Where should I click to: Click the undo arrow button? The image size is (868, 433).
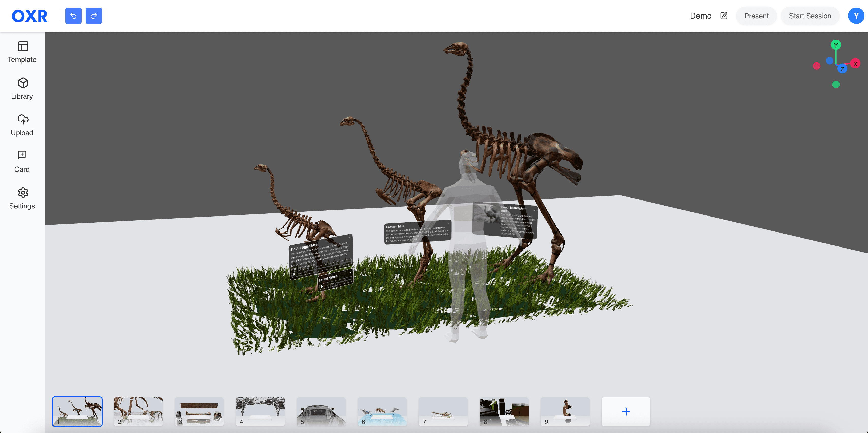point(73,16)
